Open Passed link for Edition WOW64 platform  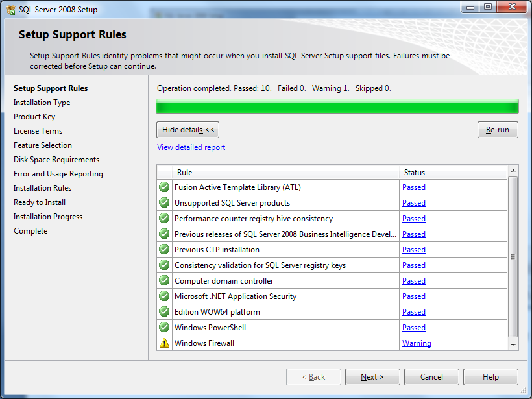(413, 312)
